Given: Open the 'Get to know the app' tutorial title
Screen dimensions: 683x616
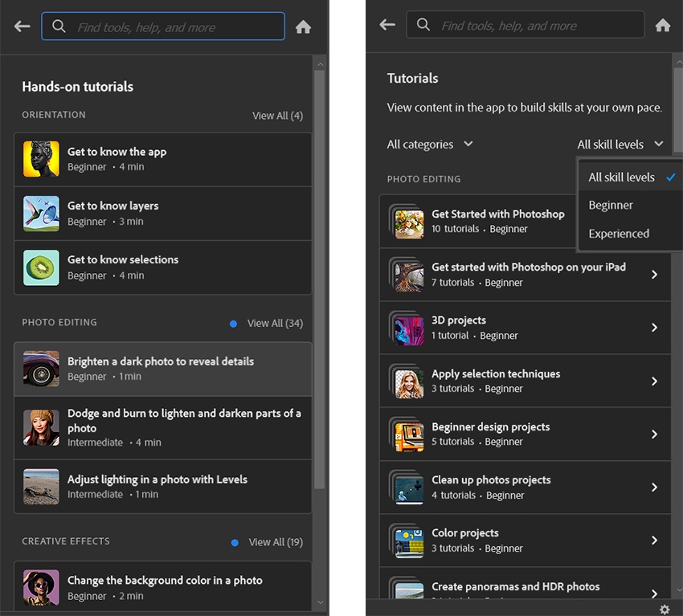Looking at the screenshot, I should click(x=117, y=152).
